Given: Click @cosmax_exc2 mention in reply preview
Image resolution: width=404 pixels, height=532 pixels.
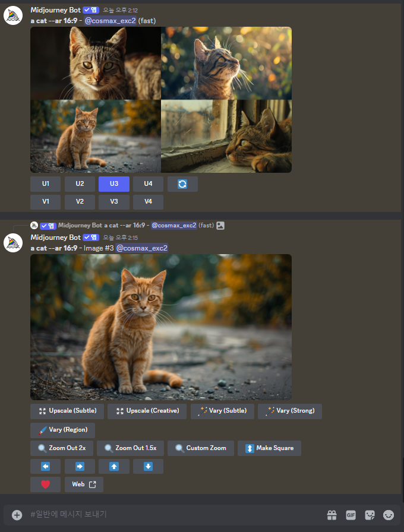Looking at the screenshot, I should click(x=174, y=225).
